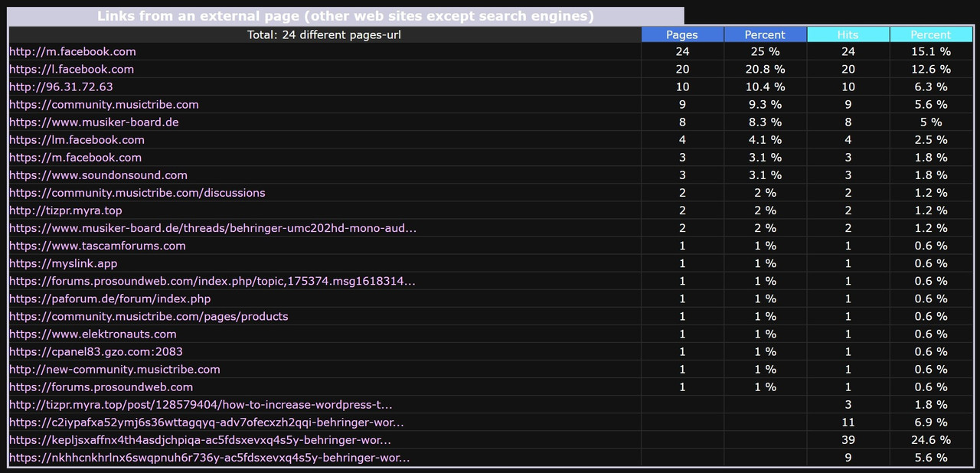The image size is (980, 473).
Task: Open https://community.musictribe.com root link
Action: [104, 104]
